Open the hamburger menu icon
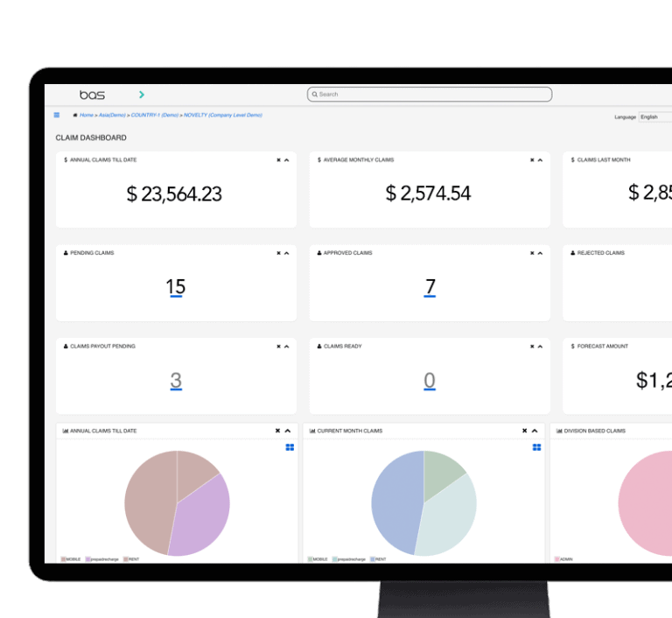Image resolution: width=672 pixels, height=618 pixels. (x=57, y=115)
